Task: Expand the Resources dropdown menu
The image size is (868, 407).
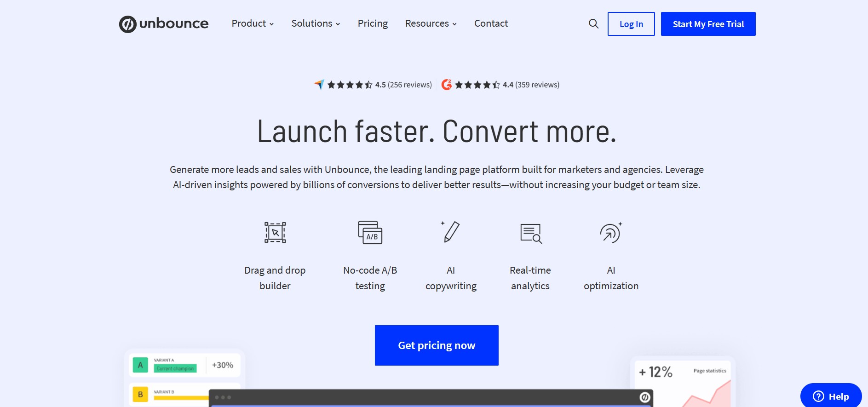Action: [431, 23]
